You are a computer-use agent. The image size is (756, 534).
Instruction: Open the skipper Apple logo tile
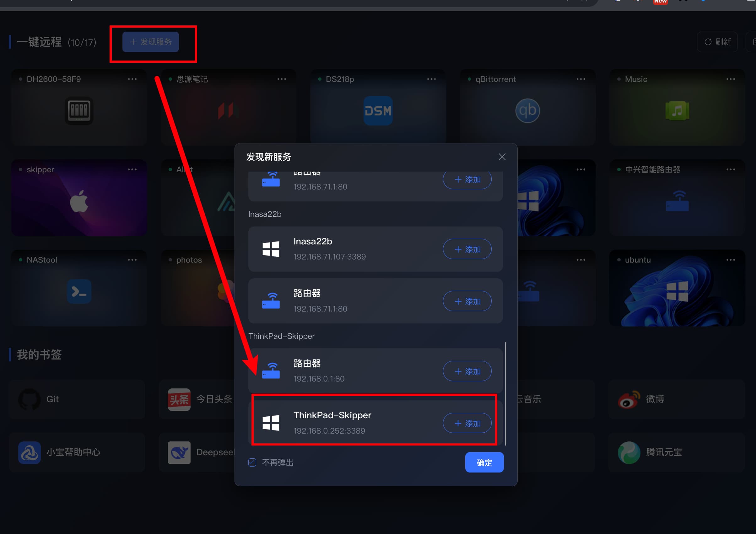[79, 201]
